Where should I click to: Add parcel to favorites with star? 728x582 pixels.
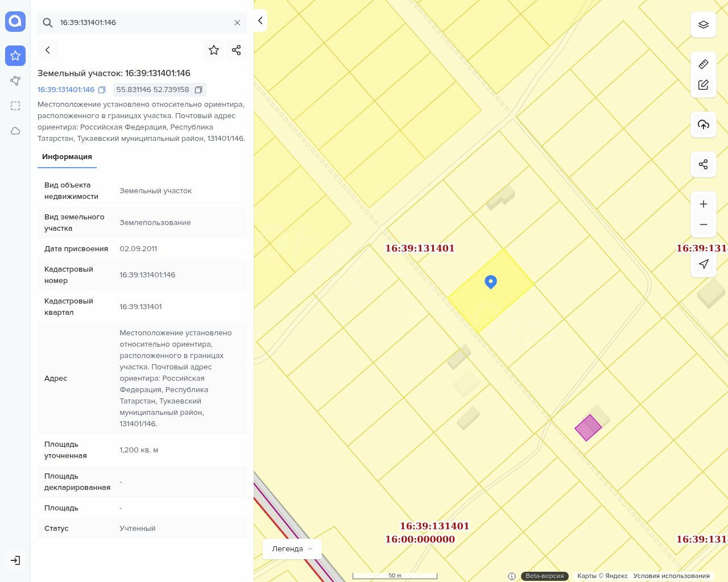[x=214, y=50]
